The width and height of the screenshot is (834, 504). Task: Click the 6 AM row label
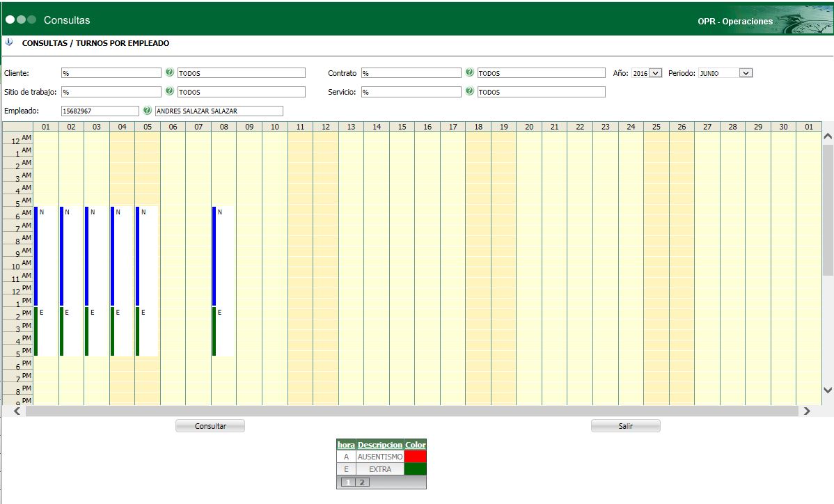[19, 212]
